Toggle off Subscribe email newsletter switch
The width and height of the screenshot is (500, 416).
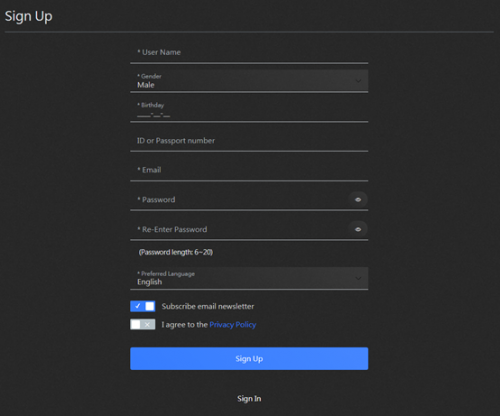(x=143, y=306)
